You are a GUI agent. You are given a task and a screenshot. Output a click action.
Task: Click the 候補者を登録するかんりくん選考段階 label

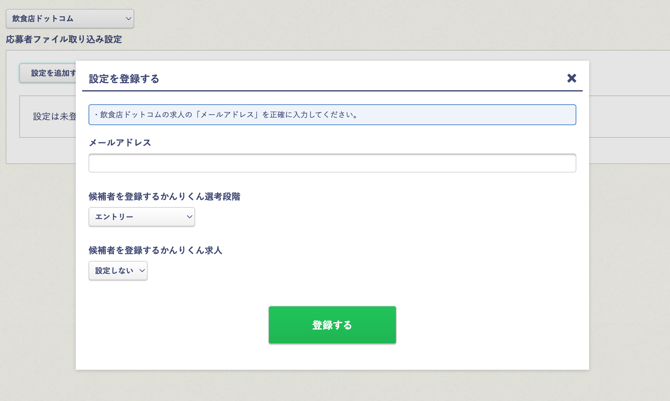point(165,197)
